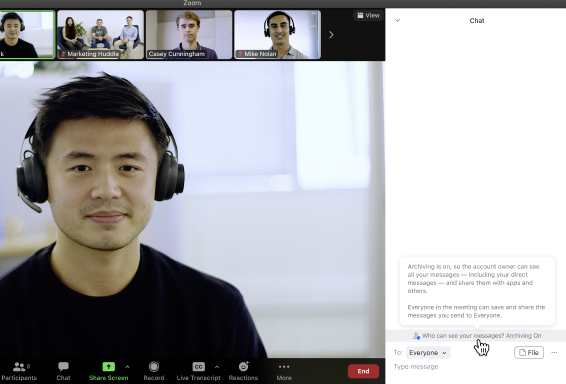Viewport: 566px width, 384px height.
Task: Select Mike Nolan video thumbnail
Action: coord(277,34)
